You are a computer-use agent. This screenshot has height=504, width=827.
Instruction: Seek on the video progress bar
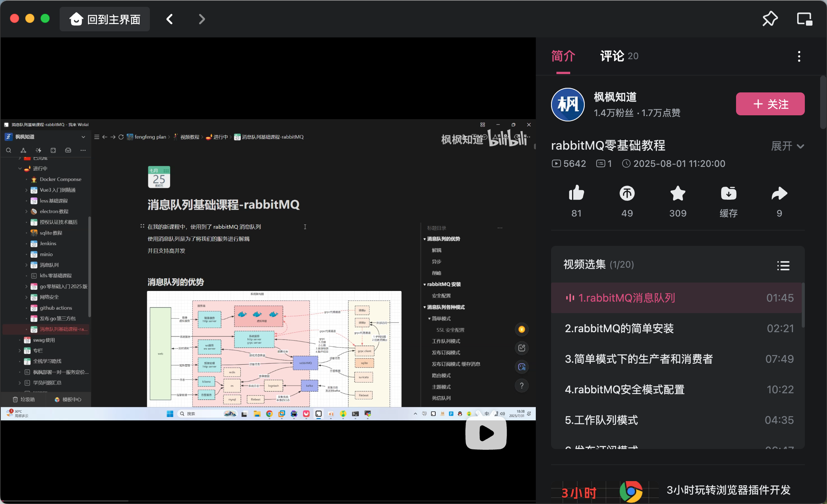[x=268, y=501]
